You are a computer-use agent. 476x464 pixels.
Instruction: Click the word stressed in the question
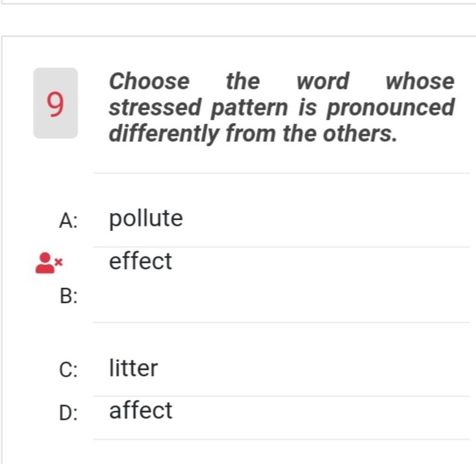click(x=155, y=107)
